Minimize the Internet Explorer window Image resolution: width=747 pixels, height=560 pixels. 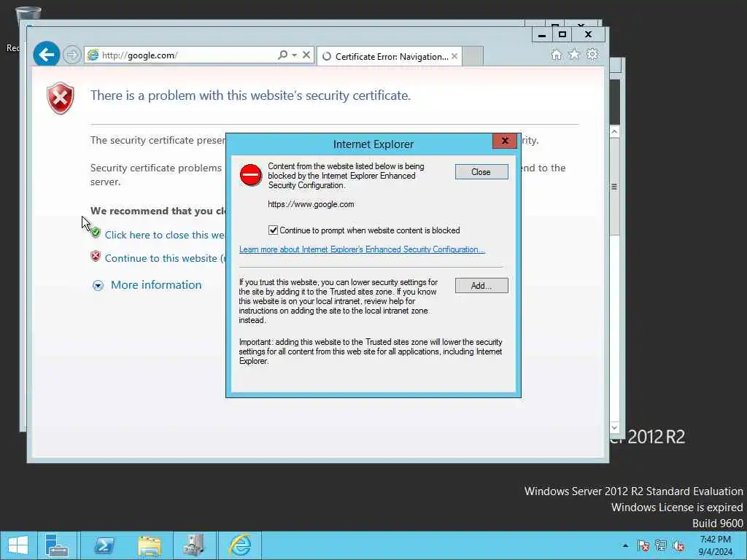coord(542,35)
